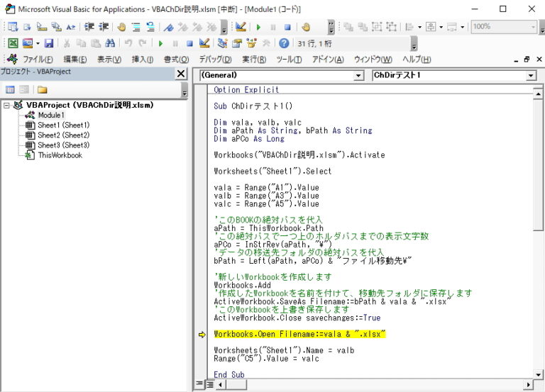The width and height of the screenshot is (545, 392).
Task: Collapse the VBAProject tree node
Action: tap(6, 105)
